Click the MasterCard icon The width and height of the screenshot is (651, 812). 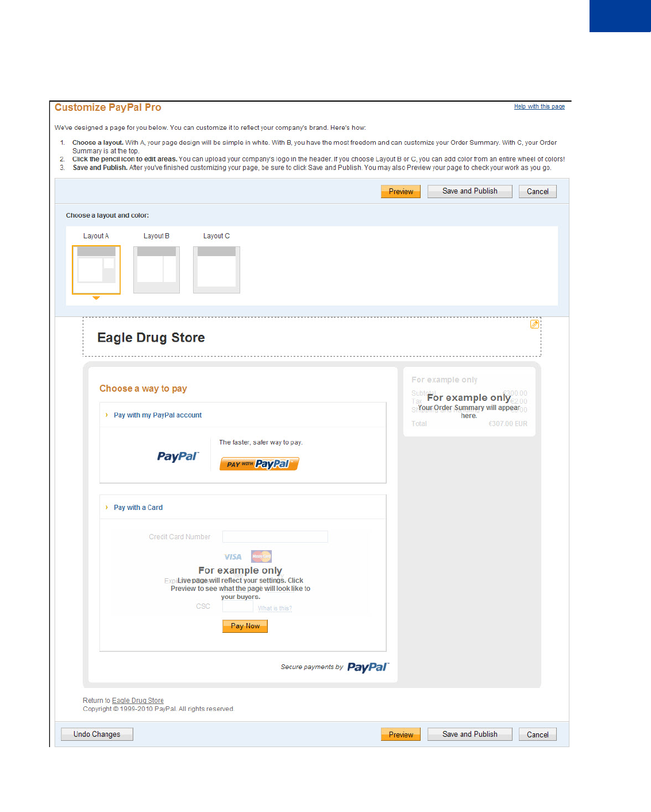pos(261,556)
